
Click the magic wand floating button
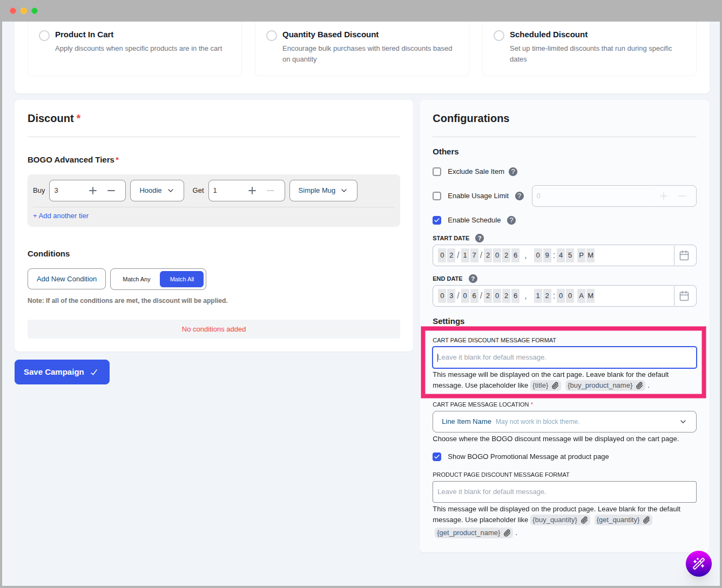click(698, 564)
